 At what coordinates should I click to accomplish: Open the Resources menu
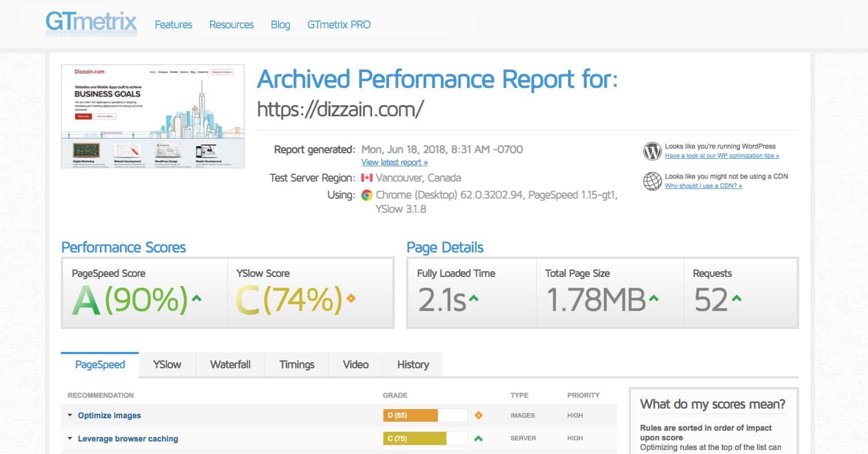(x=231, y=24)
